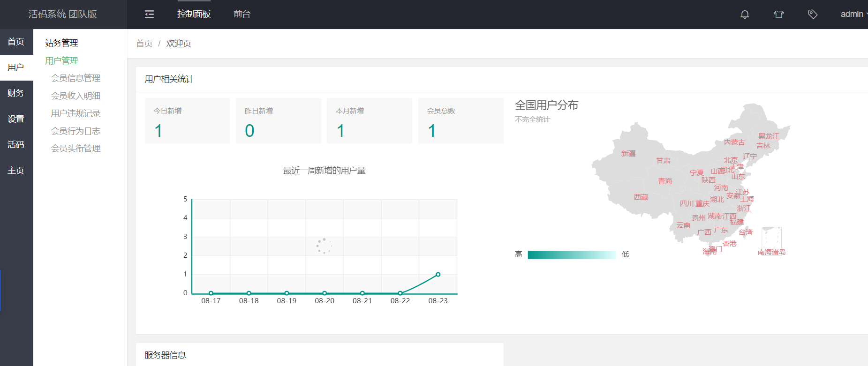Screen dimensions: 868x366
Task: Collapse the 用户管理 submenu group
Action: point(61,60)
